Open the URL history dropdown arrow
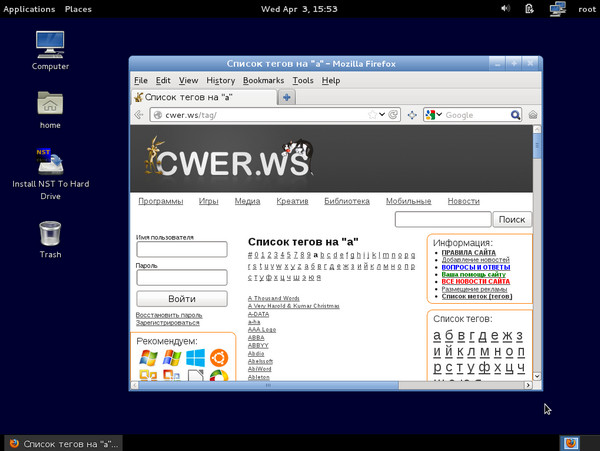Viewport: 600px width, 451px height. [384, 115]
